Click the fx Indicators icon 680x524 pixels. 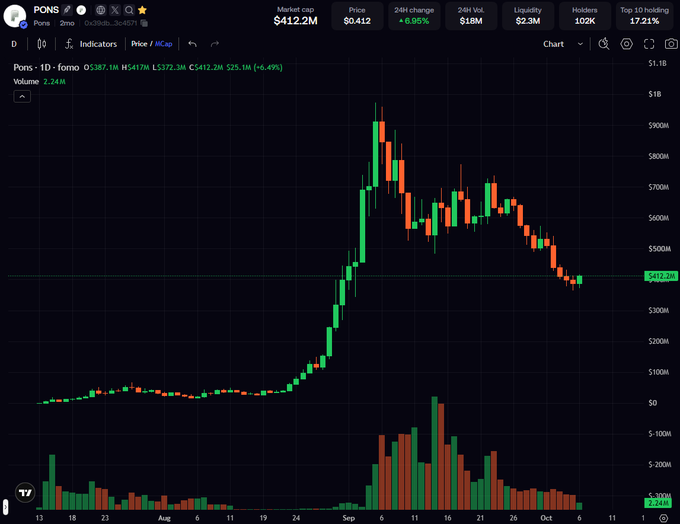pyautogui.click(x=69, y=44)
